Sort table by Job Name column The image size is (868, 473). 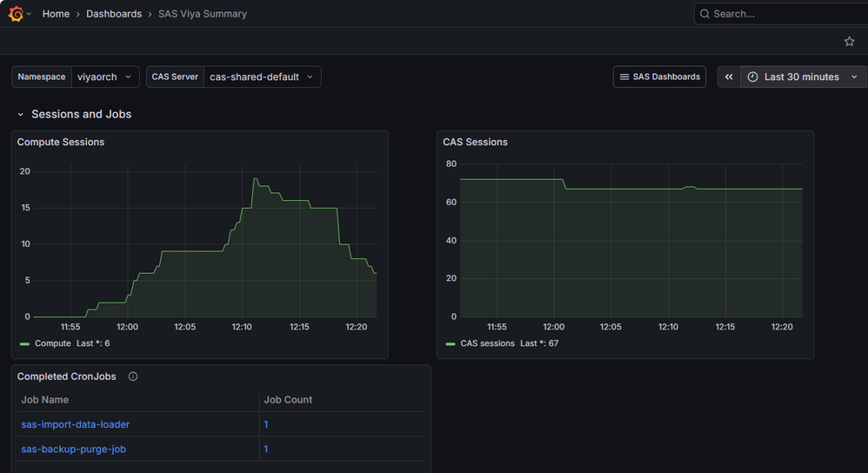(x=45, y=399)
